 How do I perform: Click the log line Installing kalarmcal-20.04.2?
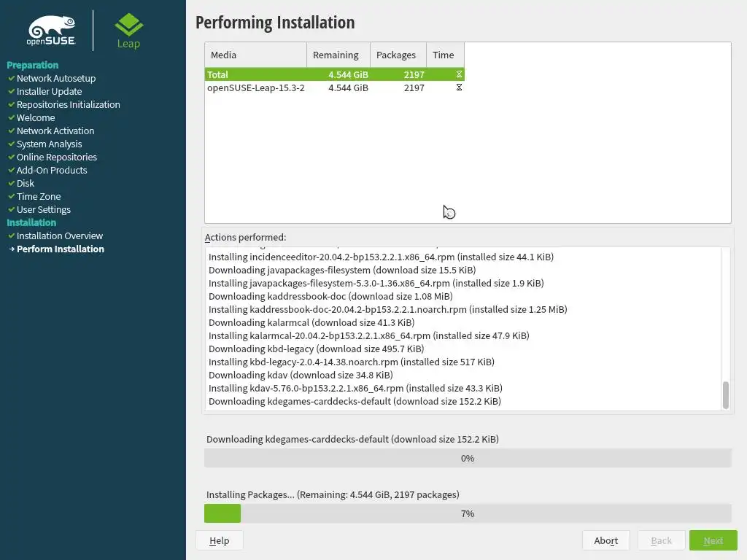coord(368,335)
